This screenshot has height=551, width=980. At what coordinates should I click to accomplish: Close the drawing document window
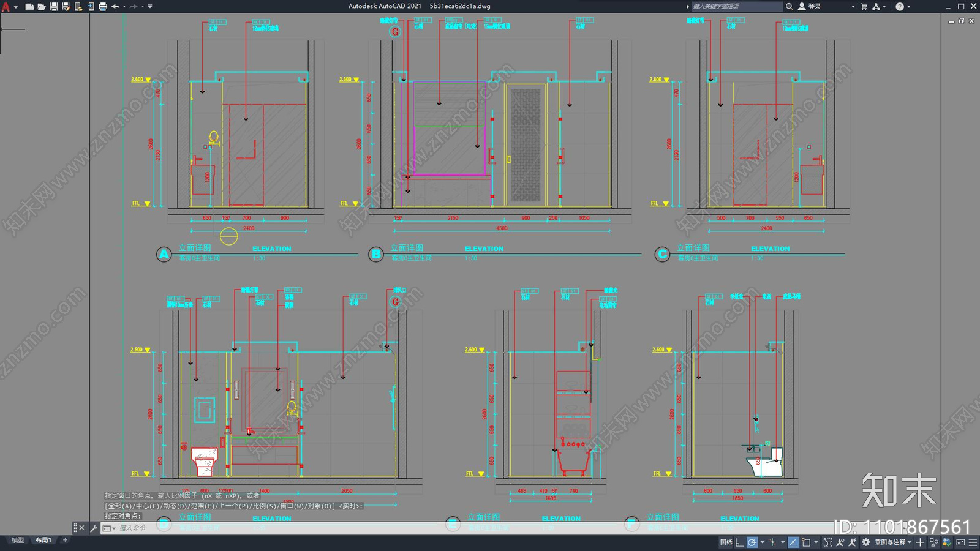click(971, 21)
